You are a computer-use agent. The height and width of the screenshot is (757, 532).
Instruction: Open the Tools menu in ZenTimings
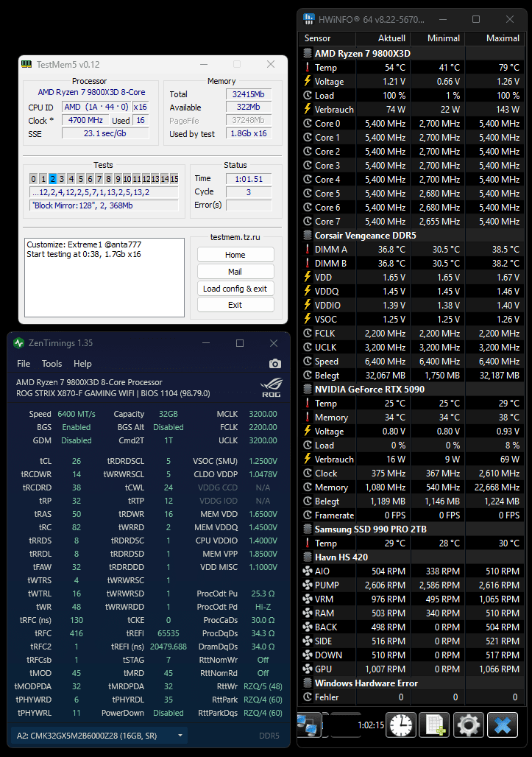[52, 364]
